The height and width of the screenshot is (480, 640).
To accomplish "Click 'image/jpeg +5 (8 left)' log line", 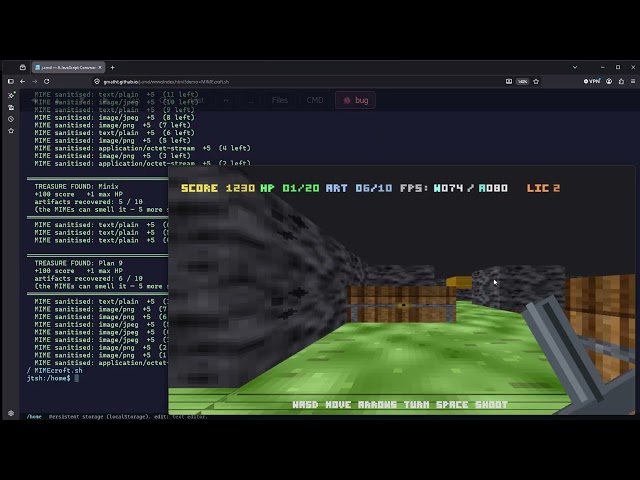I will point(115,118).
